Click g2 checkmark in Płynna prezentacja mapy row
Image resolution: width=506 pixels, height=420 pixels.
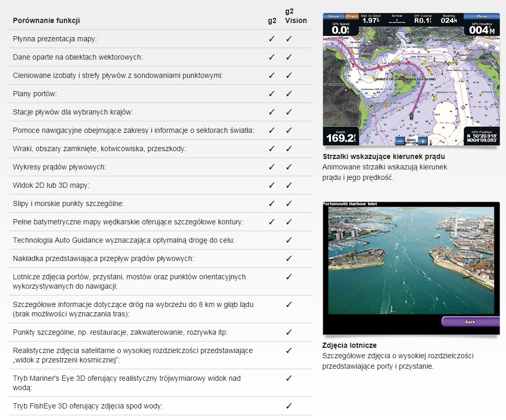coord(271,39)
